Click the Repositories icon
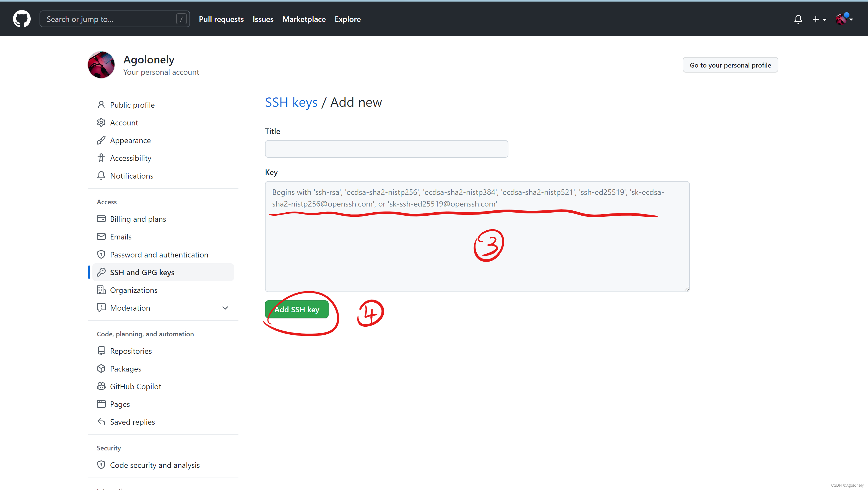This screenshot has width=868, height=490. tap(101, 350)
